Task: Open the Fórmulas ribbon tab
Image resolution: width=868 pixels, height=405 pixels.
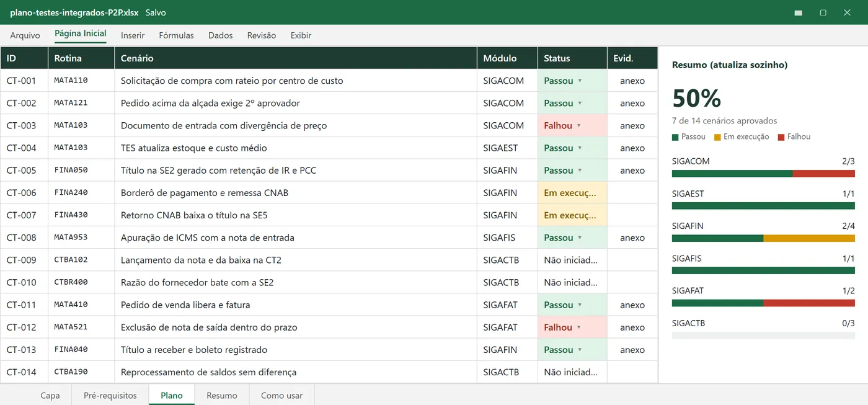Action: tap(176, 35)
